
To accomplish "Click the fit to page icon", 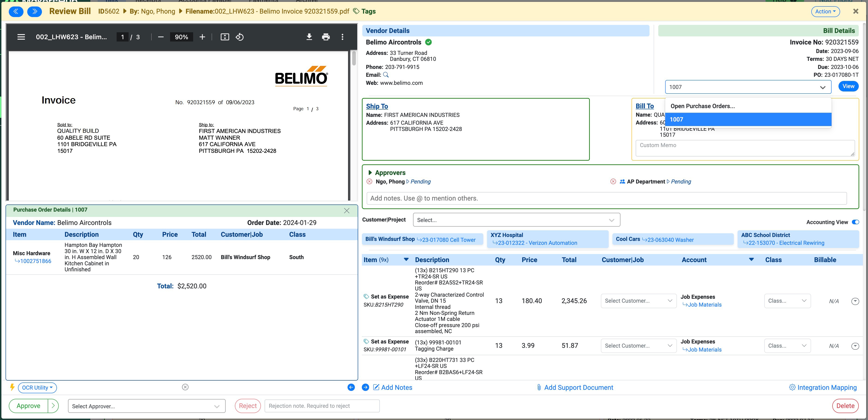I will click(225, 37).
